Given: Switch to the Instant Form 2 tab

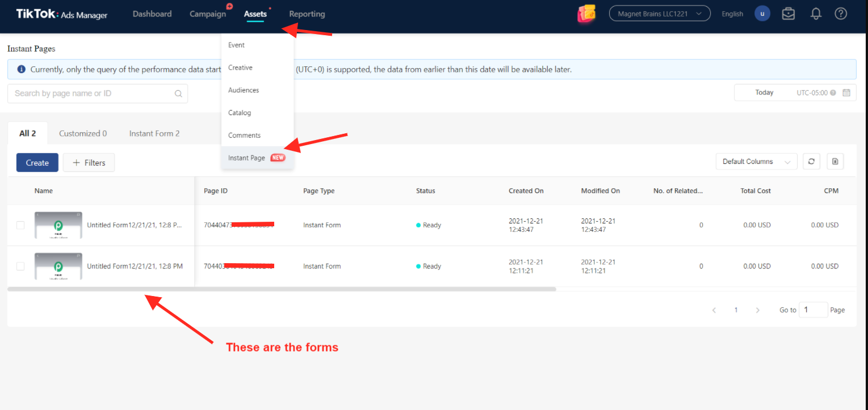Looking at the screenshot, I should pyautogui.click(x=154, y=133).
